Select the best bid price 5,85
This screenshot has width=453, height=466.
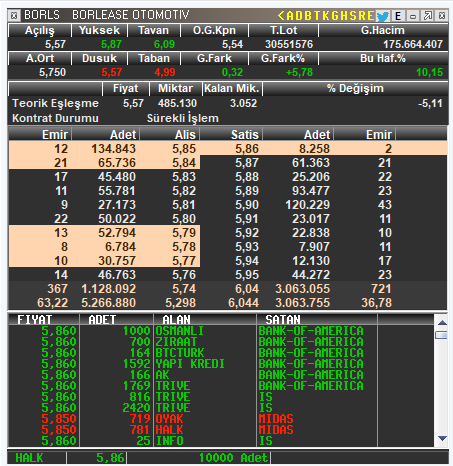[x=184, y=149]
